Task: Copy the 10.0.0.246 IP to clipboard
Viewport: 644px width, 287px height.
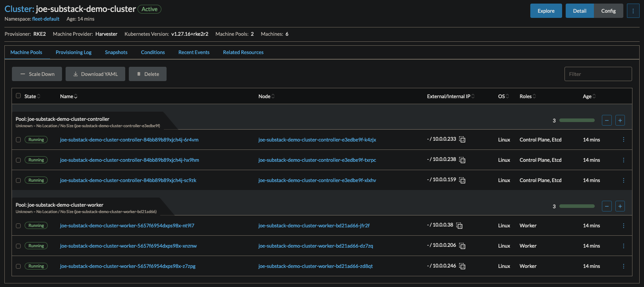Action: (462, 266)
